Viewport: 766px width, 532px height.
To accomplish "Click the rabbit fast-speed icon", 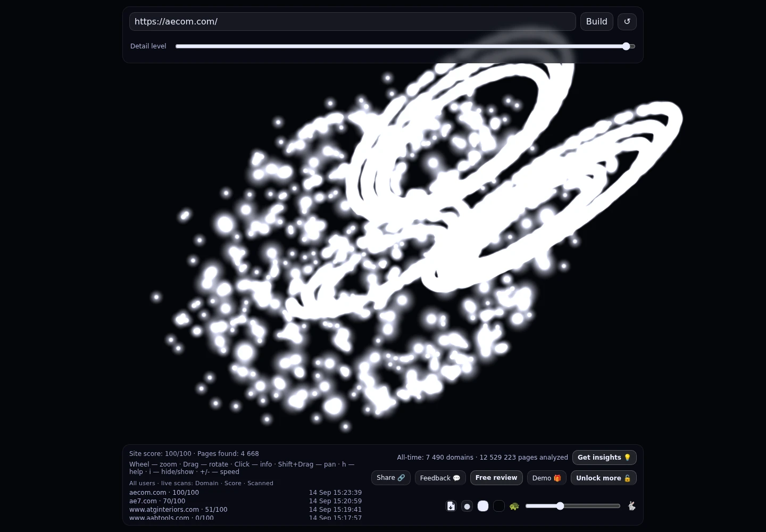I will click(631, 506).
